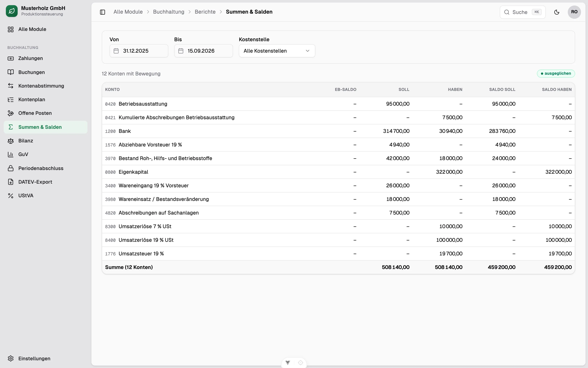
Task: Toggle the sidebar panel icon
Action: 103,12
